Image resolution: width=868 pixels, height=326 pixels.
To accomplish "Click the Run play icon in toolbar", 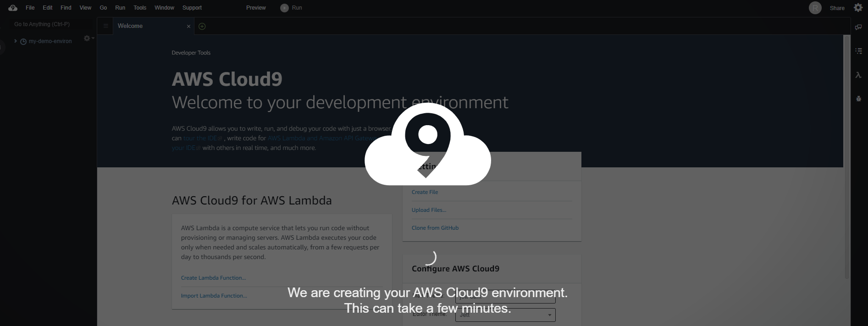I will click(x=284, y=8).
